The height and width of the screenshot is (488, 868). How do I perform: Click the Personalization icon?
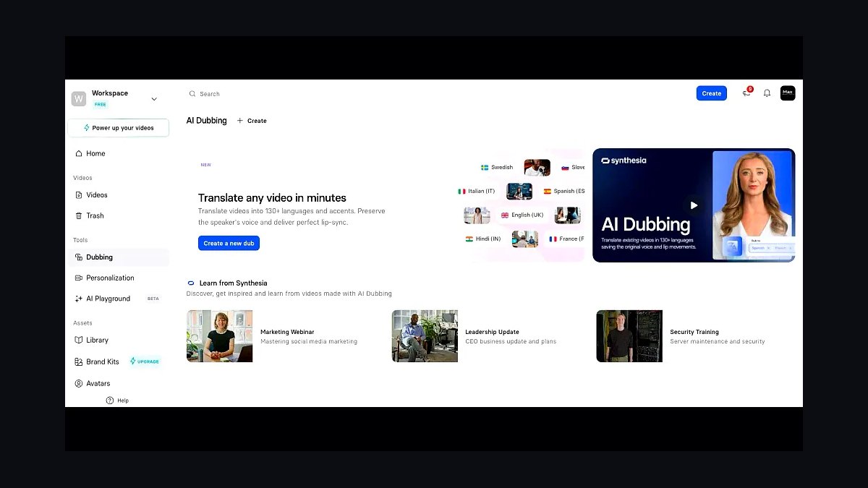(79, 278)
